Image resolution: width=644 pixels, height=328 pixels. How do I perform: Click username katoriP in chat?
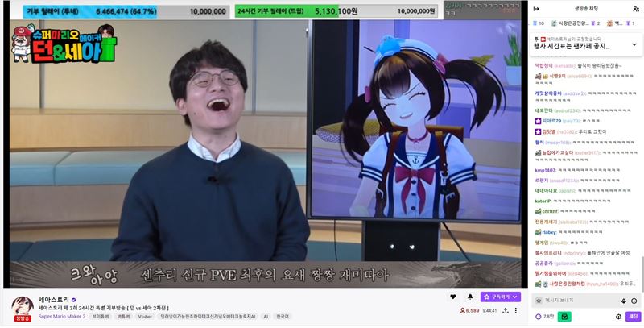click(x=543, y=201)
